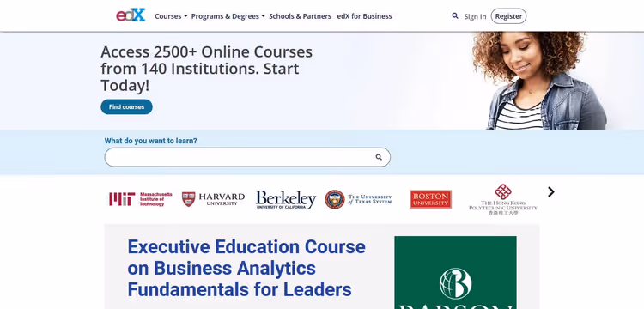Click the Sign In link
The width and height of the screenshot is (644, 309).
[475, 16]
